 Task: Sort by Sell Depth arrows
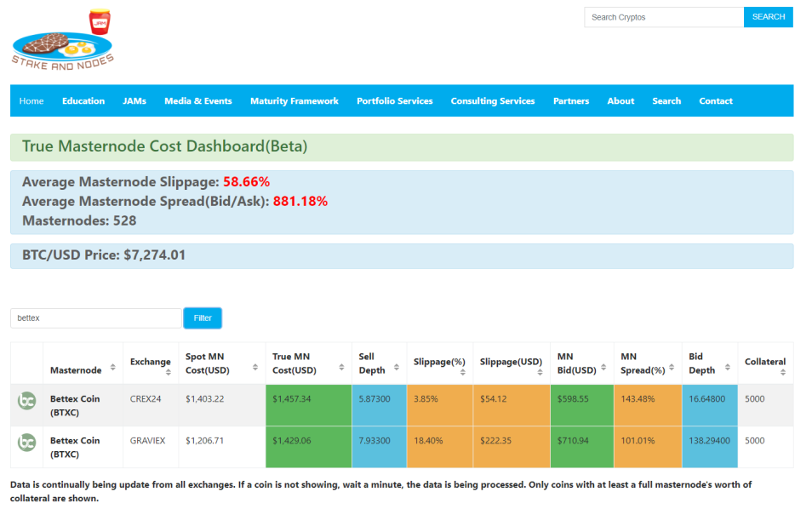(397, 367)
